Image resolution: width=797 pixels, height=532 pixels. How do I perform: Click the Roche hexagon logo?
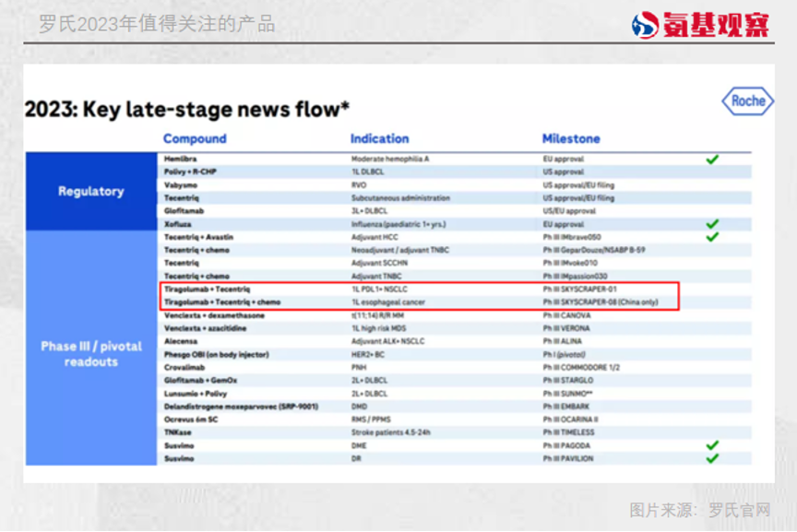point(747,101)
